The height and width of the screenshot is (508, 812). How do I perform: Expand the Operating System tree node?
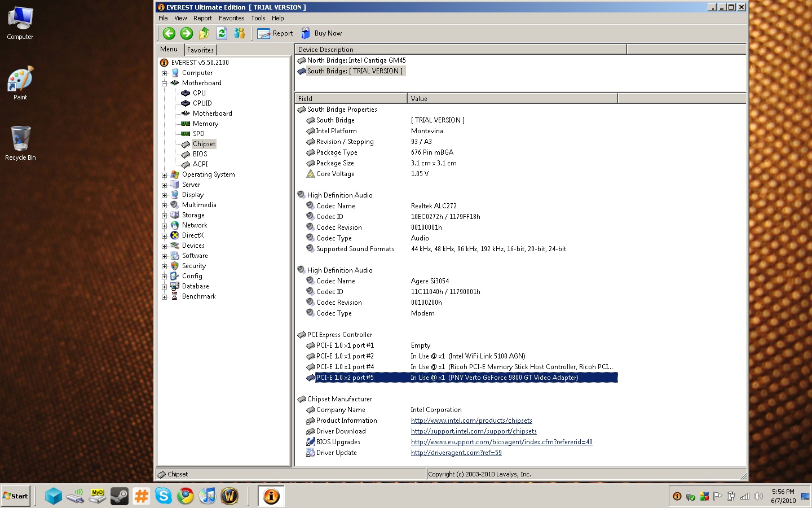164,175
